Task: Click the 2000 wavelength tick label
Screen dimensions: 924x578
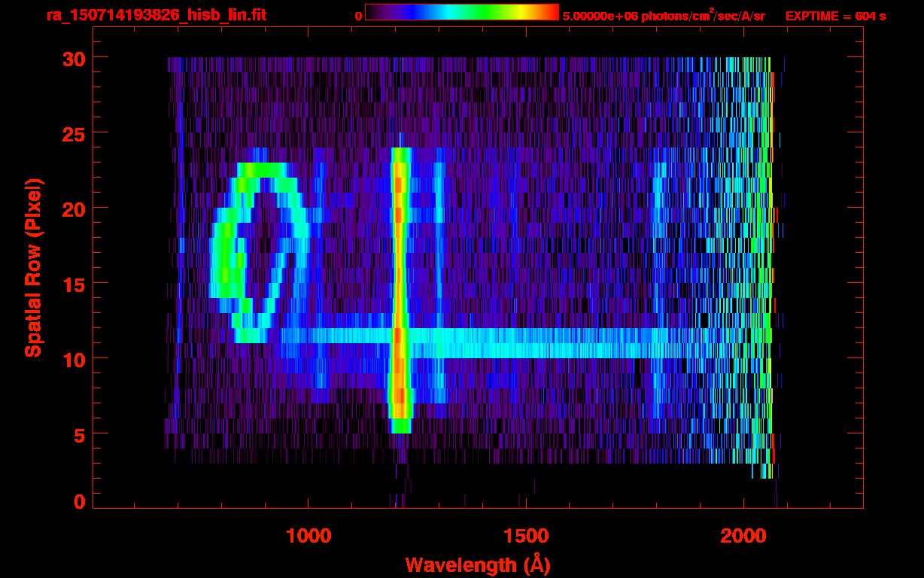Action: click(743, 536)
